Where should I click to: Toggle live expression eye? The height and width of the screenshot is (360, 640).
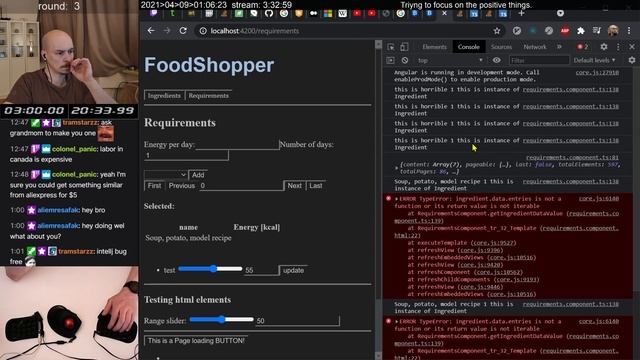tap(496, 60)
